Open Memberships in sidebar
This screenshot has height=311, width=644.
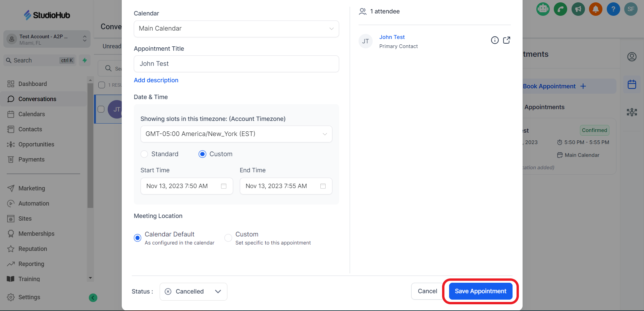[36, 234]
